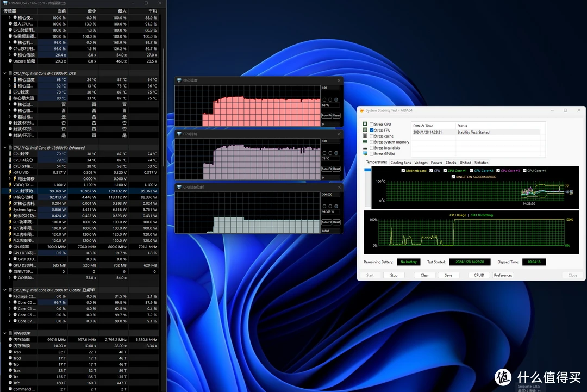
Task: Click the icon on the 核心温度 graph window title bar
Action: point(179,80)
